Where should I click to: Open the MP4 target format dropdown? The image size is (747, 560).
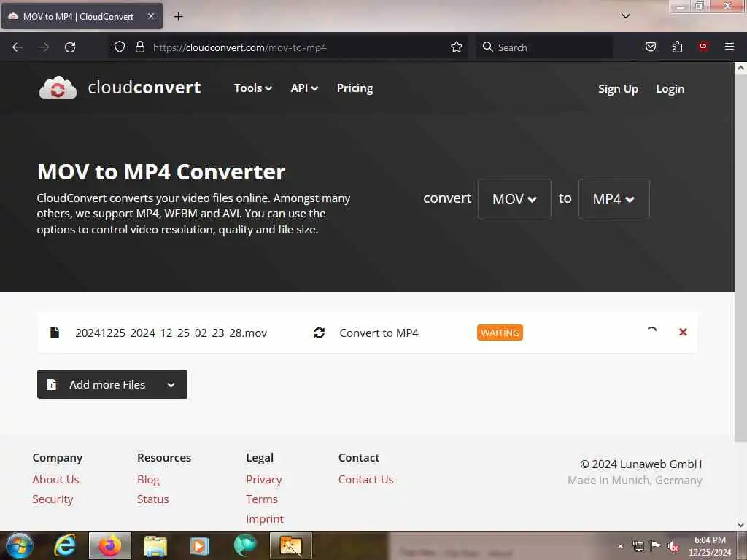click(x=614, y=199)
